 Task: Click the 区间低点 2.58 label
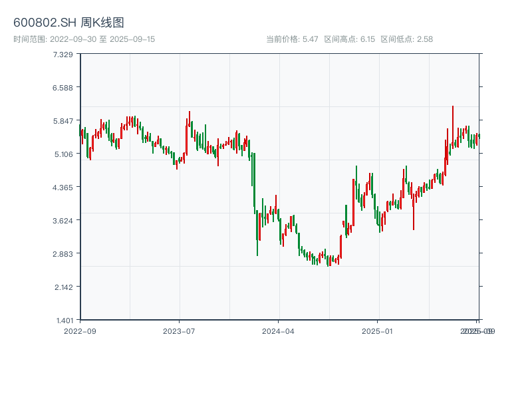(x=406, y=39)
